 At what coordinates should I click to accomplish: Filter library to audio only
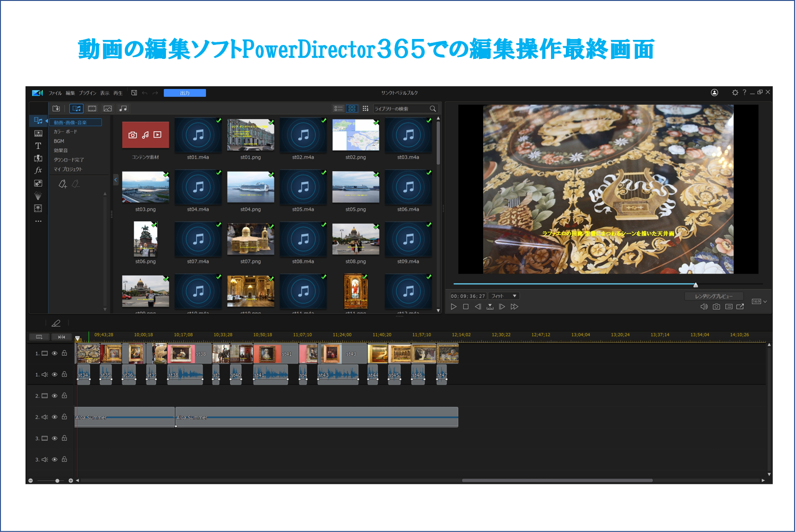(x=123, y=109)
